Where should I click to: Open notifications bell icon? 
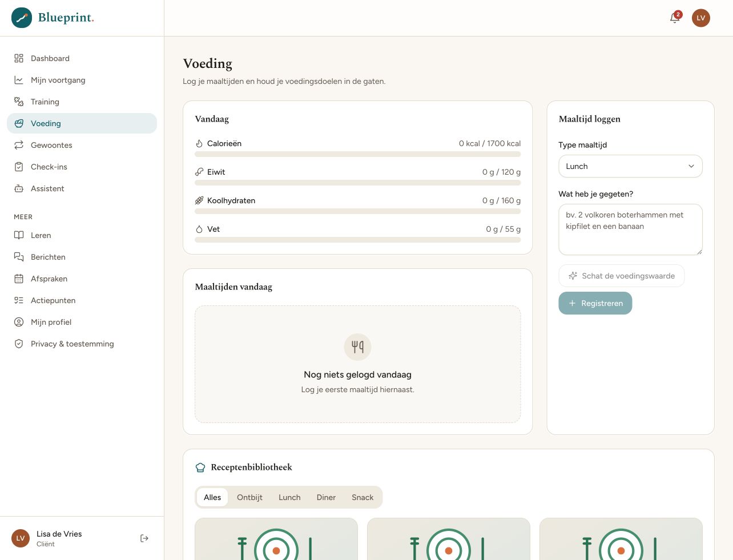[675, 18]
